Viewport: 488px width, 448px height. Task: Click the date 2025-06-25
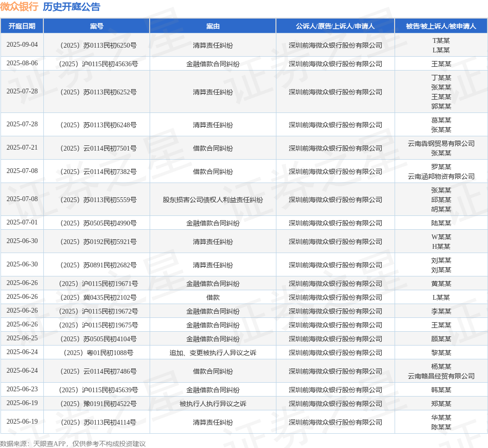(x=22, y=338)
